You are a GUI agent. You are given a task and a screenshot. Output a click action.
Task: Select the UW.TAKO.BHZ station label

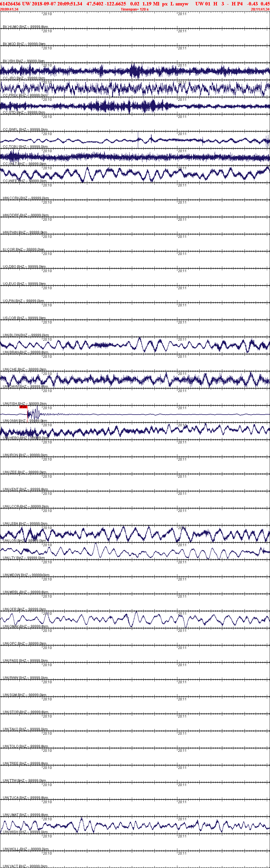pyautogui.click(x=25, y=729)
